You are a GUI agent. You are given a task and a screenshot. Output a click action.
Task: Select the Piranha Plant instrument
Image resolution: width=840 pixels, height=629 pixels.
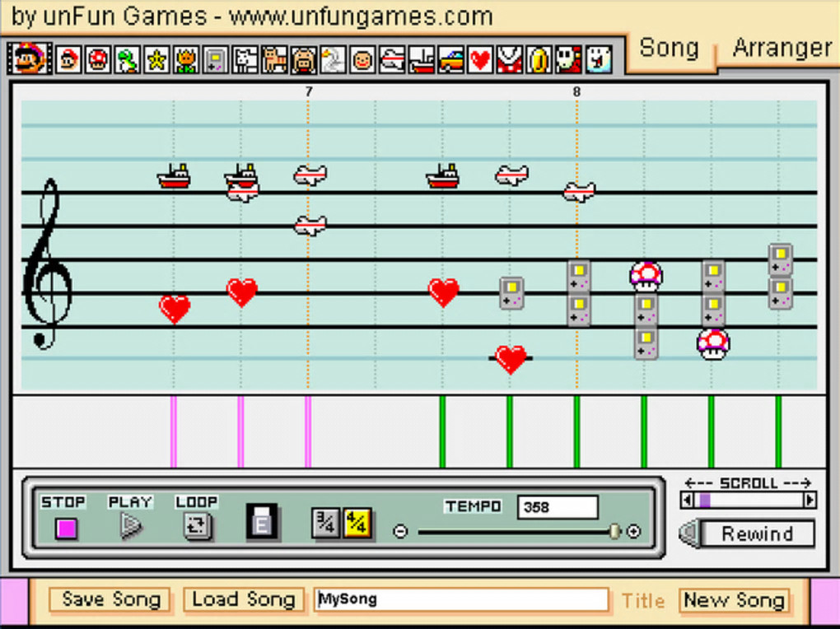pyautogui.click(x=510, y=59)
